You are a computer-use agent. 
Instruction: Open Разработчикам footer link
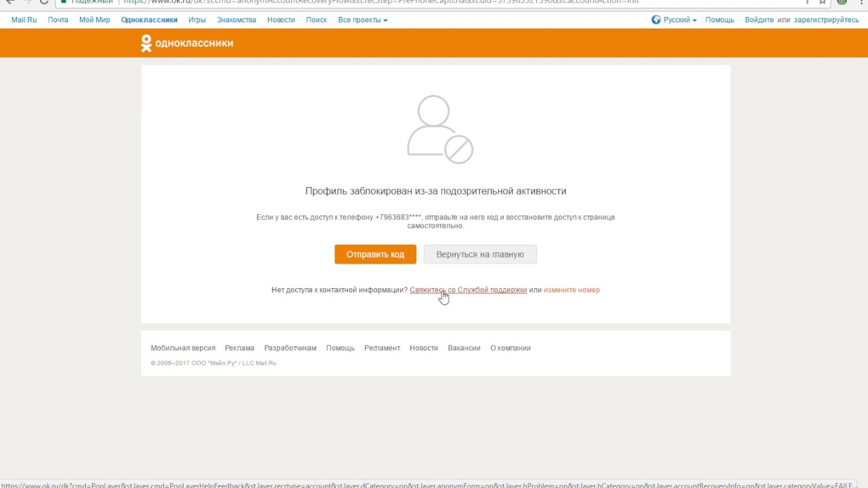coord(290,348)
